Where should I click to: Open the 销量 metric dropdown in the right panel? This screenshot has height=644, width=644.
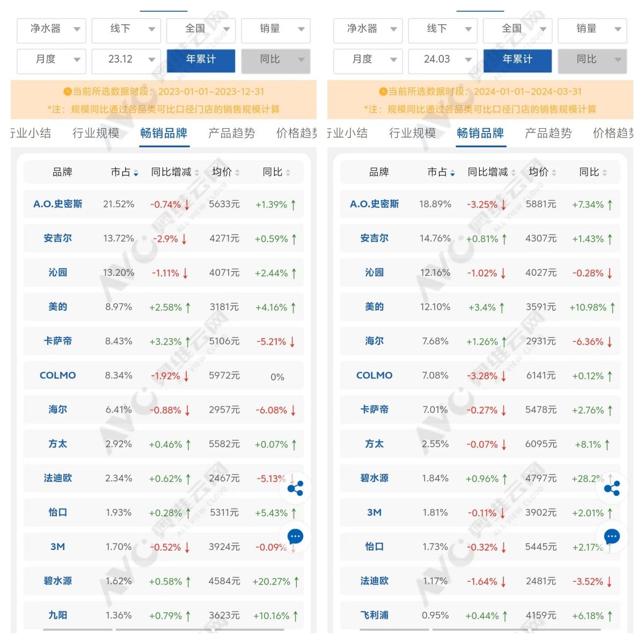592,30
